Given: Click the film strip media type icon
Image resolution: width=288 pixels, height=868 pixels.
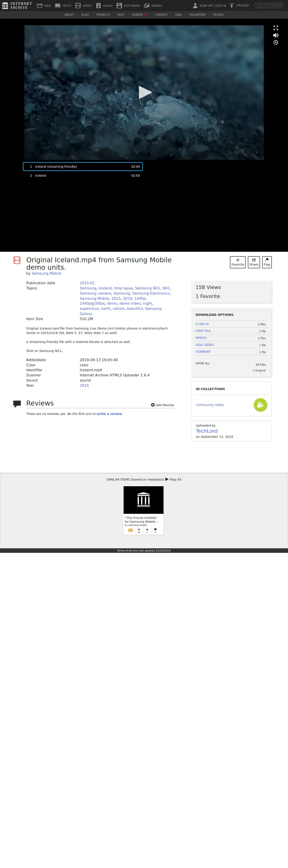Looking at the screenshot, I should click(x=17, y=260).
